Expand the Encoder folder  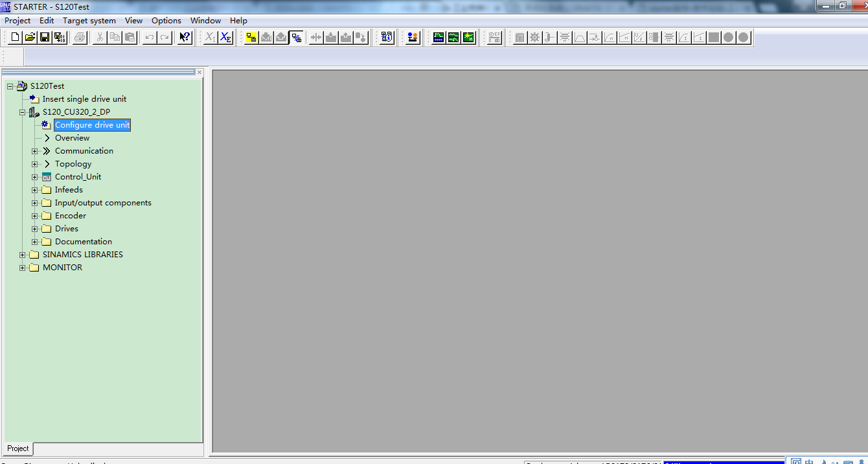pos(34,216)
